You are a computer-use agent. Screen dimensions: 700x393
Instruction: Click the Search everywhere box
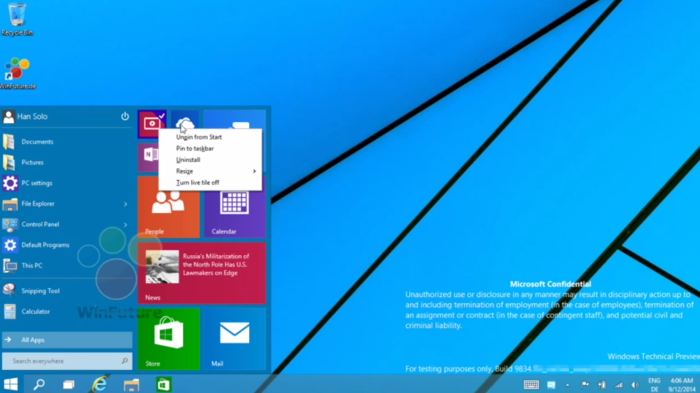pyautogui.click(x=67, y=361)
